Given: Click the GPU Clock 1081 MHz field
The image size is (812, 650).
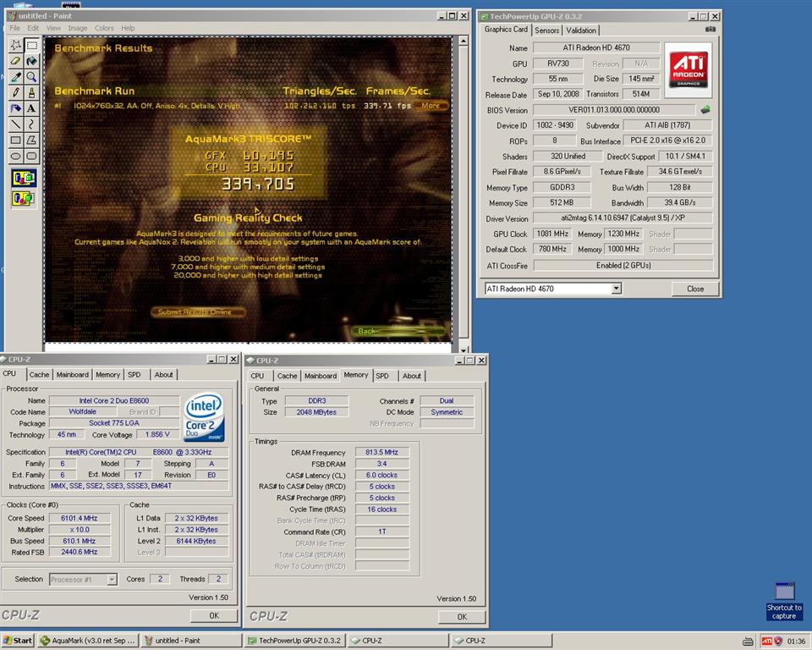Looking at the screenshot, I should (x=552, y=234).
